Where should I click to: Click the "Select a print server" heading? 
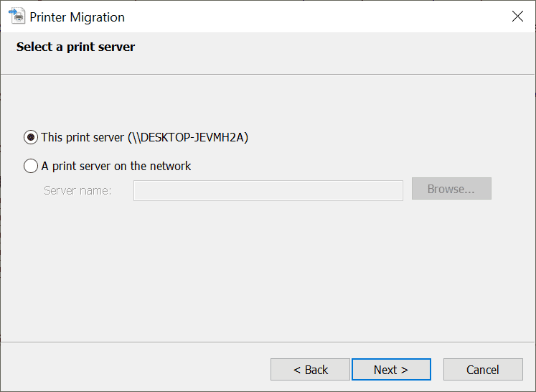(x=75, y=47)
